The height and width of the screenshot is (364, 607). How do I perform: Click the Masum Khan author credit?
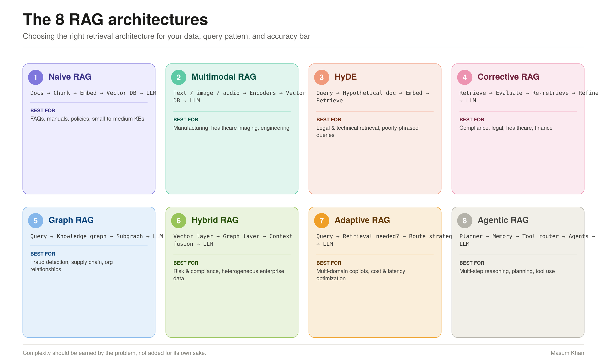point(567,353)
